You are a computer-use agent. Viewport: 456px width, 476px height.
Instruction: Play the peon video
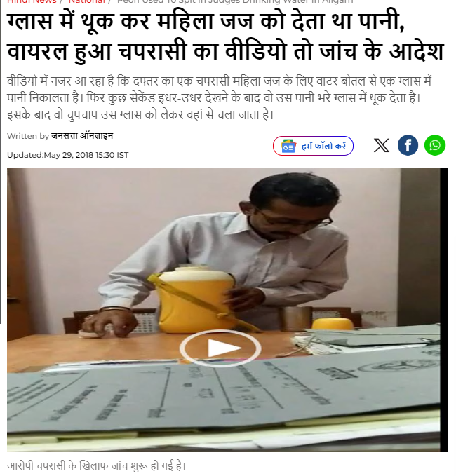pyautogui.click(x=220, y=348)
